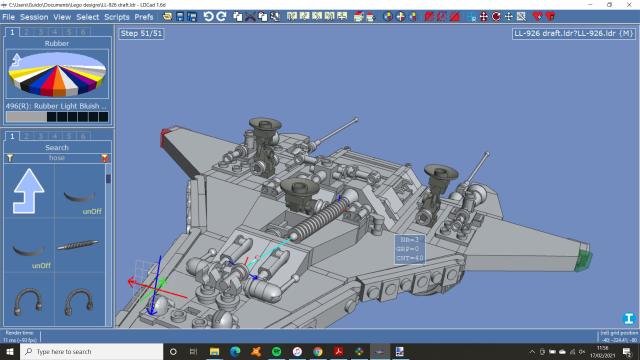The width and height of the screenshot is (640, 360).
Task: Show hidden system tray icons chevron
Action: 532,351
